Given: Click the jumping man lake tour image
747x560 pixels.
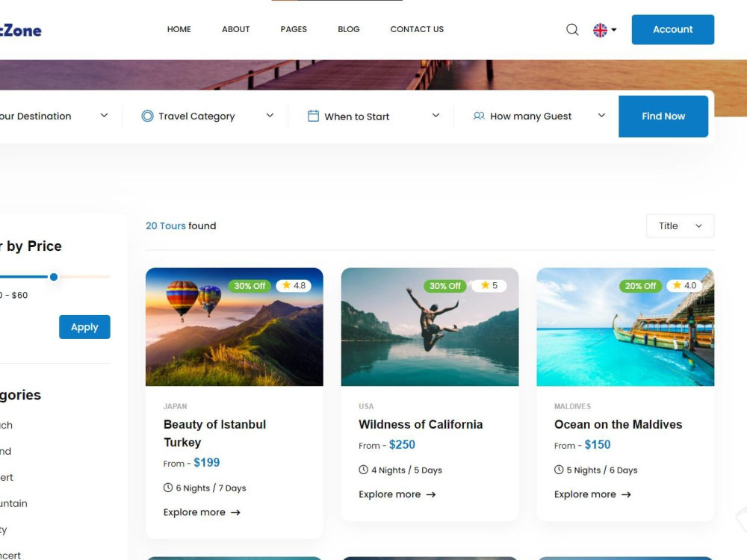Looking at the screenshot, I should (x=430, y=327).
